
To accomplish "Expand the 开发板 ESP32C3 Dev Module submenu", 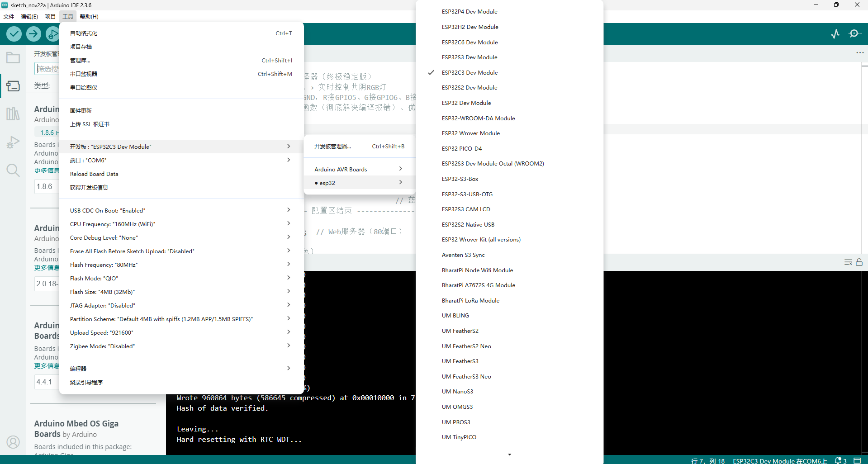I will [181, 147].
